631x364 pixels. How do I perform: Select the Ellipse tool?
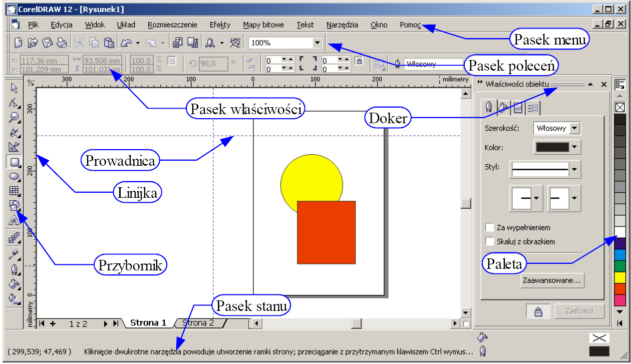pos(14,176)
